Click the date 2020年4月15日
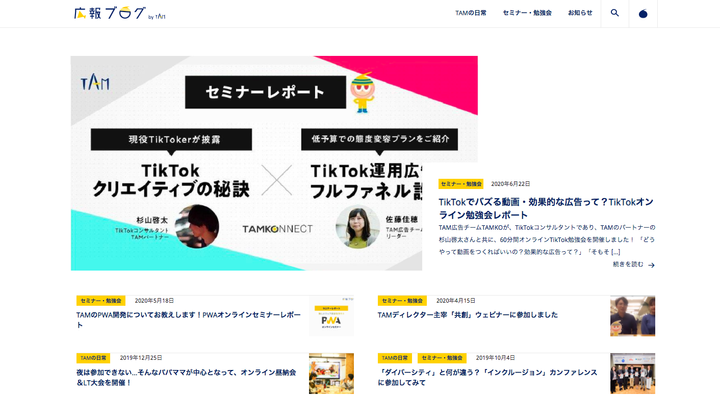Image resolution: width=720 pixels, height=404 pixels. coord(456,301)
